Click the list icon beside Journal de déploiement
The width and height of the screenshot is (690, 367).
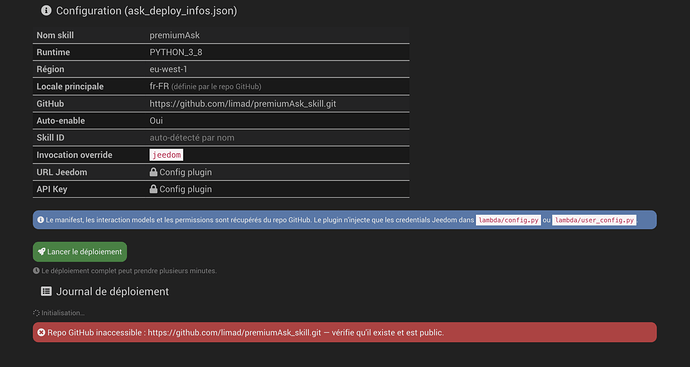(x=46, y=291)
